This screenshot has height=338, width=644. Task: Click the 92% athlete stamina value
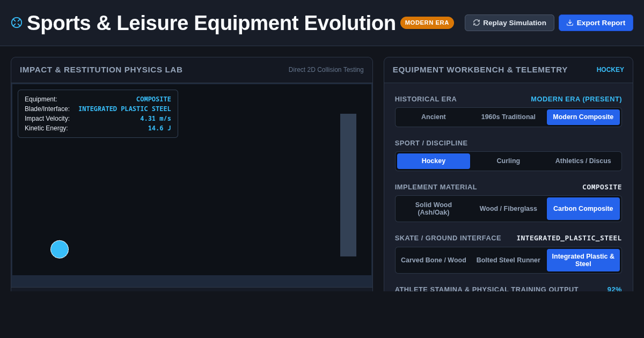(x=614, y=289)
